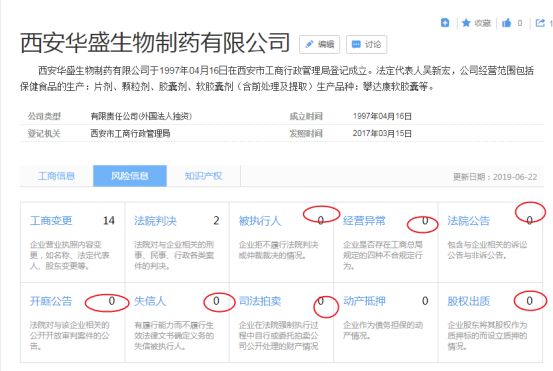Open the 经营异常 link
The image size is (553, 371).
pyautogui.click(x=364, y=221)
